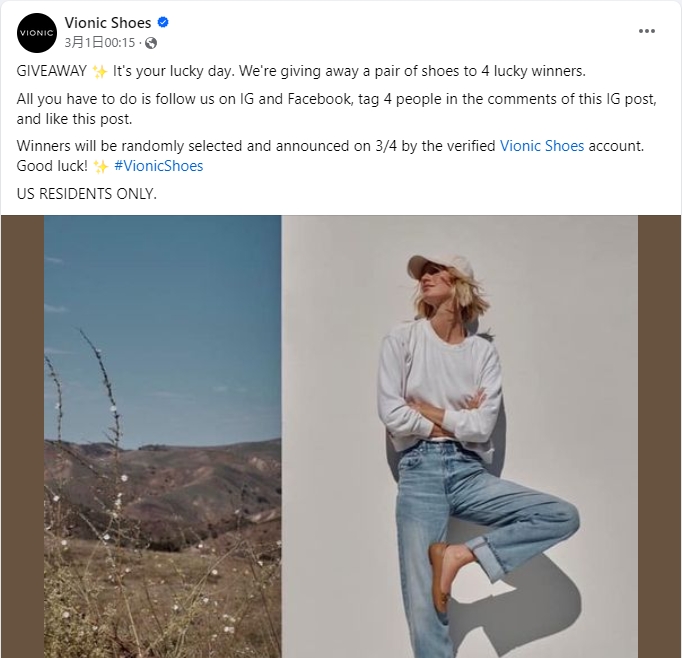Click the US RESIDENTS ONLY text

point(87,194)
